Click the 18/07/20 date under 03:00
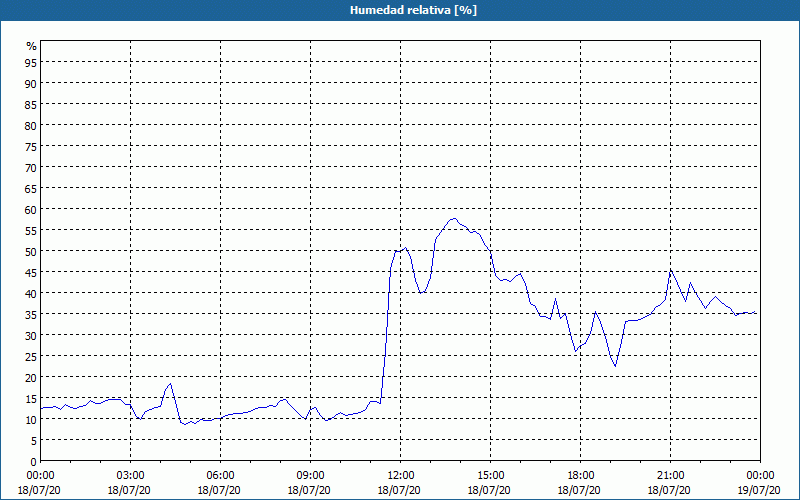This screenshot has height=500, width=800. [x=129, y=490]
